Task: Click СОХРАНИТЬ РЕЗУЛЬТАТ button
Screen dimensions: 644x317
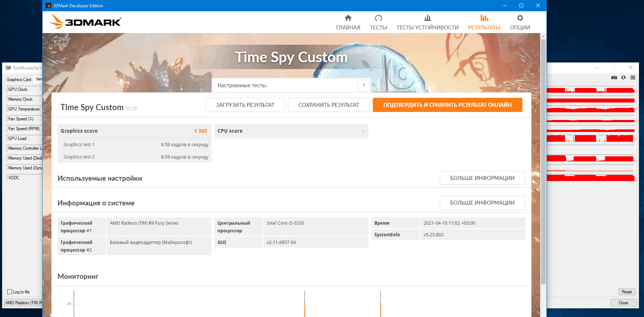Action: (329, 105)
